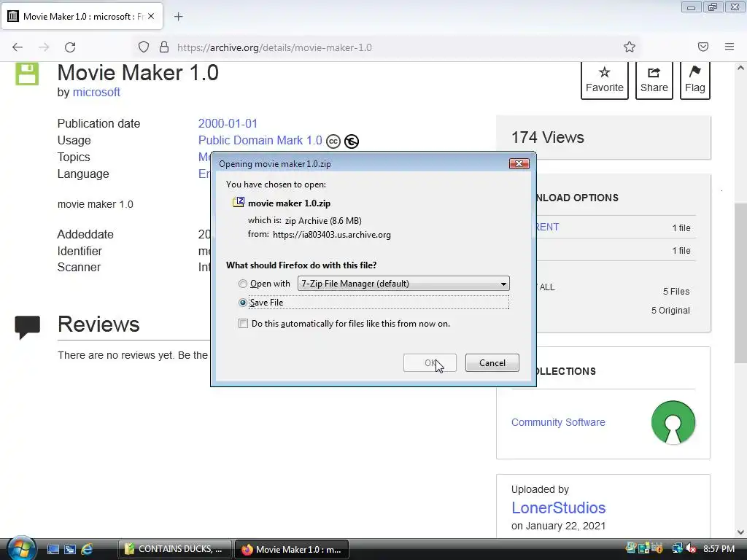Click the Share button
747x560 pixels.
[654, 79]
